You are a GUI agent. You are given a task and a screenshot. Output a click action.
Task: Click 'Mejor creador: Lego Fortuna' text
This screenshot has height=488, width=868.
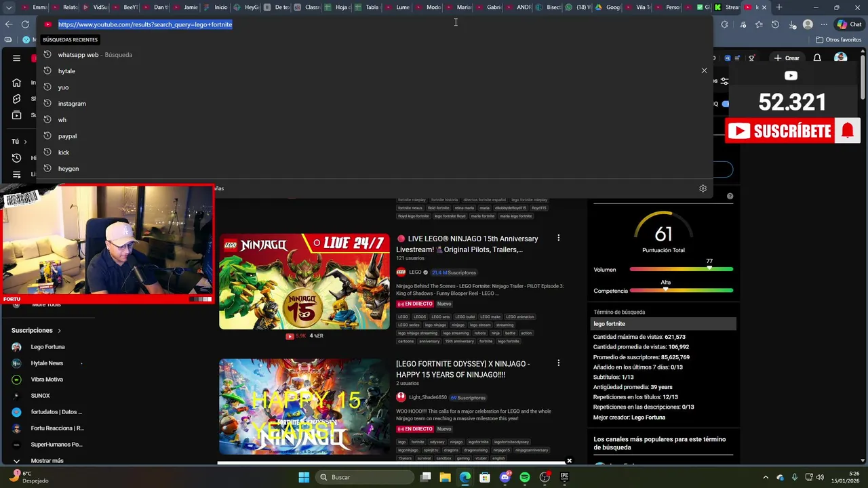[629, 418]
